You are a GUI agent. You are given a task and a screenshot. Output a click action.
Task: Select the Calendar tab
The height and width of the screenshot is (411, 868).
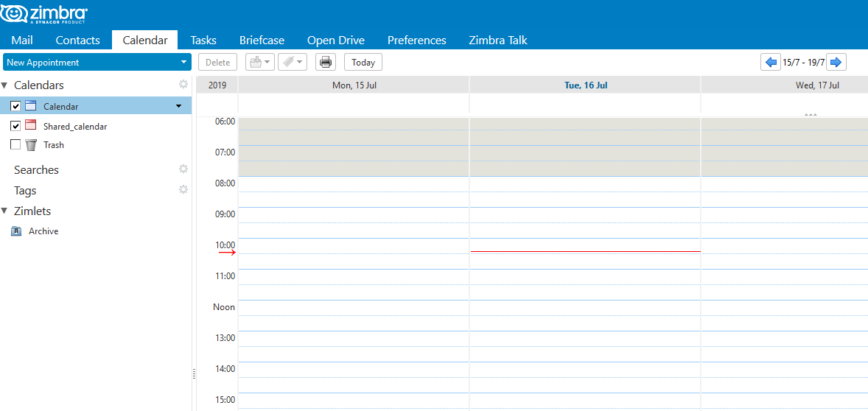pyautogui.click(x=145, y=41)
